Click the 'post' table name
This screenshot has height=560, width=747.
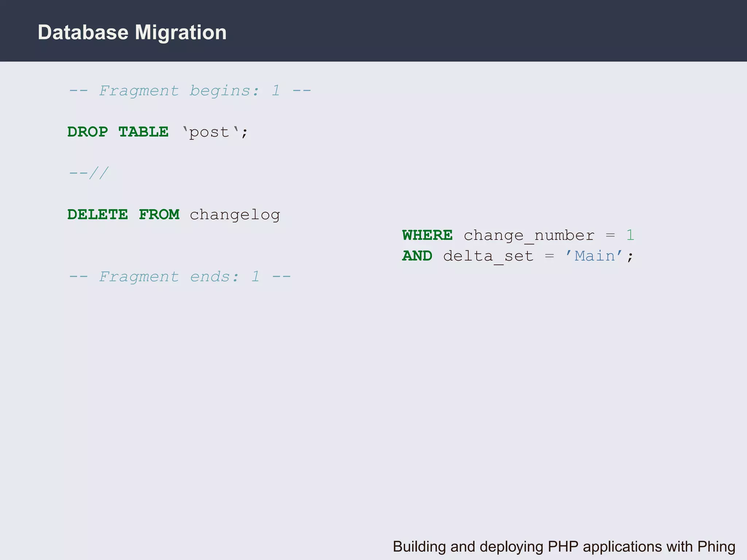tap(209, 133)
